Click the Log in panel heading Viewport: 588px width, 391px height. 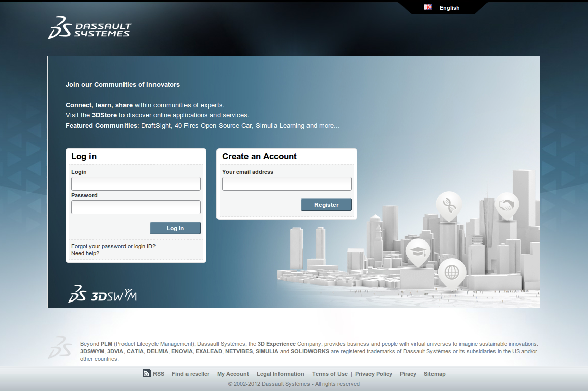[84, 156]
